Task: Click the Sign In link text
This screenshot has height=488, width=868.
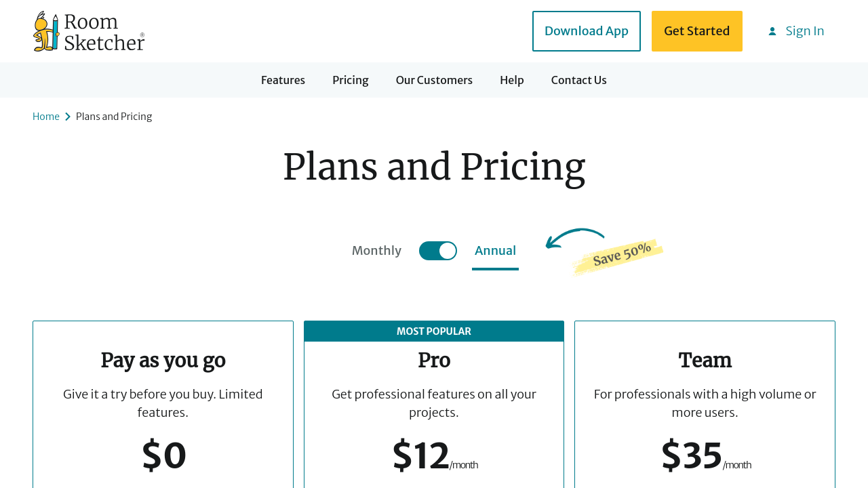Action: click(805, 31)
